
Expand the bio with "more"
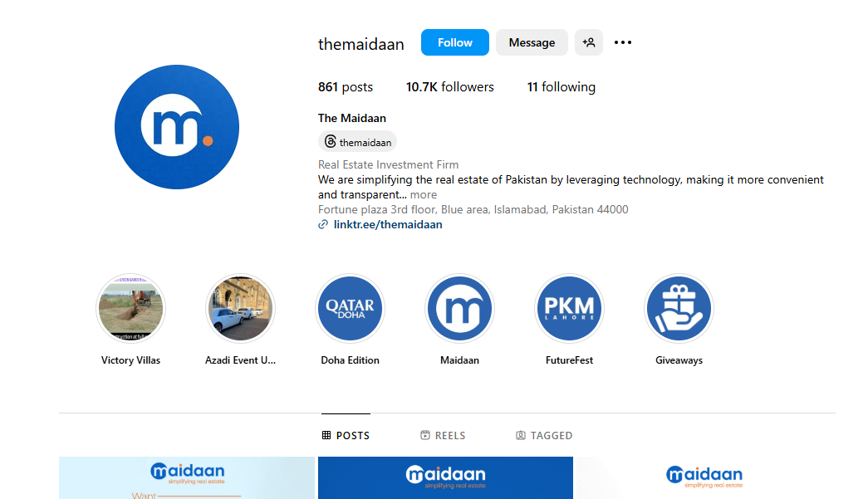click(x=424, y=195)
